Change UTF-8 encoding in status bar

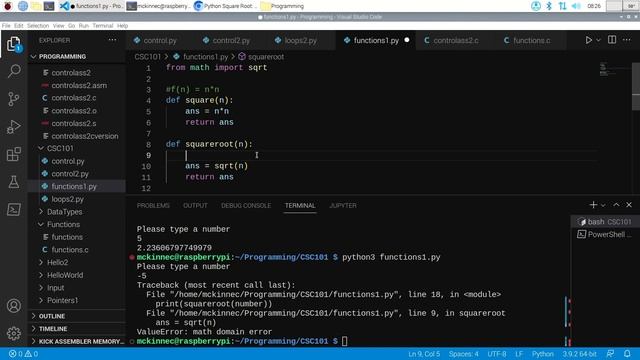click(x=497, y=354)
